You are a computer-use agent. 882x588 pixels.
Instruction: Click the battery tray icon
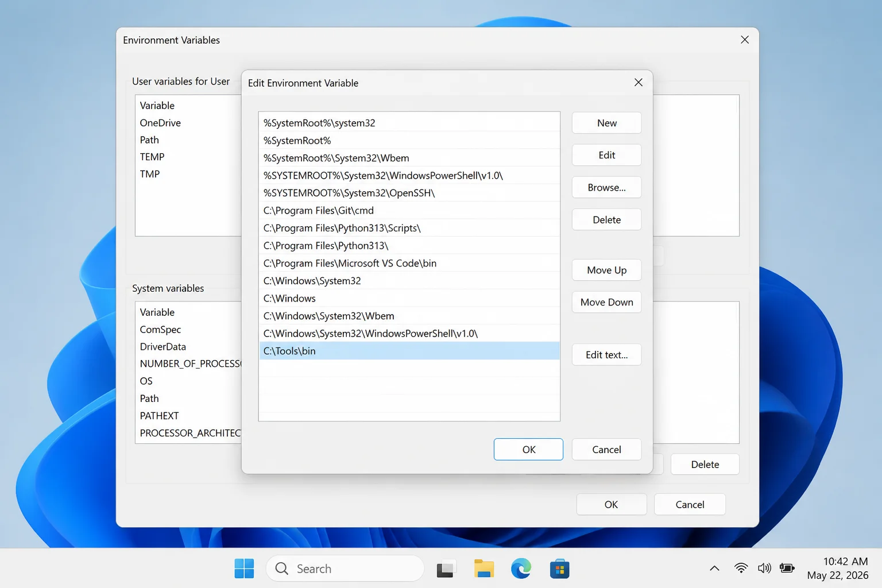click(787, 568)
